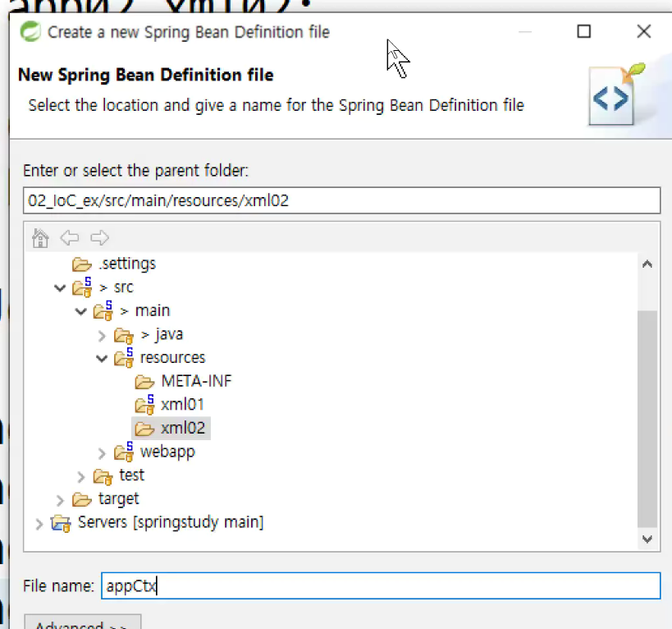The image size is (672, 629).
Task: Click the java folder icon
Action: pyautogui.click(x=124, y=335)
